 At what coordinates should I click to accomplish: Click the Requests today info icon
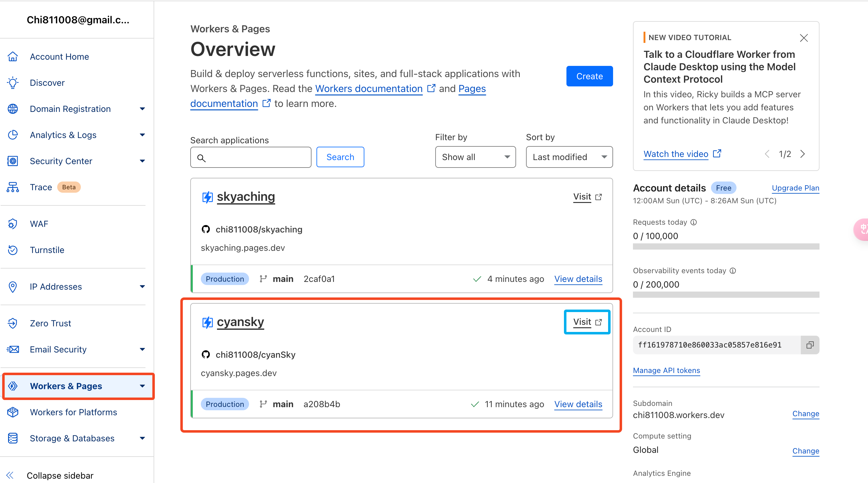[x=694, y=222]
